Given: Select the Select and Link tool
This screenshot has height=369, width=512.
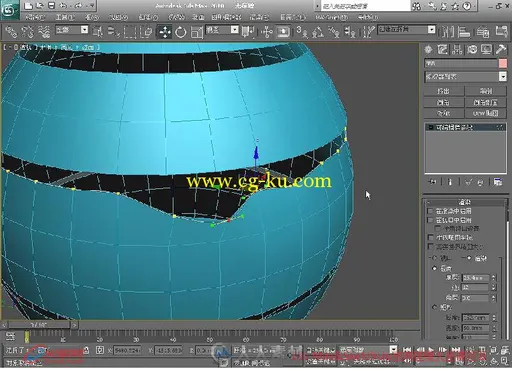Looking at the screenshot, I should (x=11, y=32).
